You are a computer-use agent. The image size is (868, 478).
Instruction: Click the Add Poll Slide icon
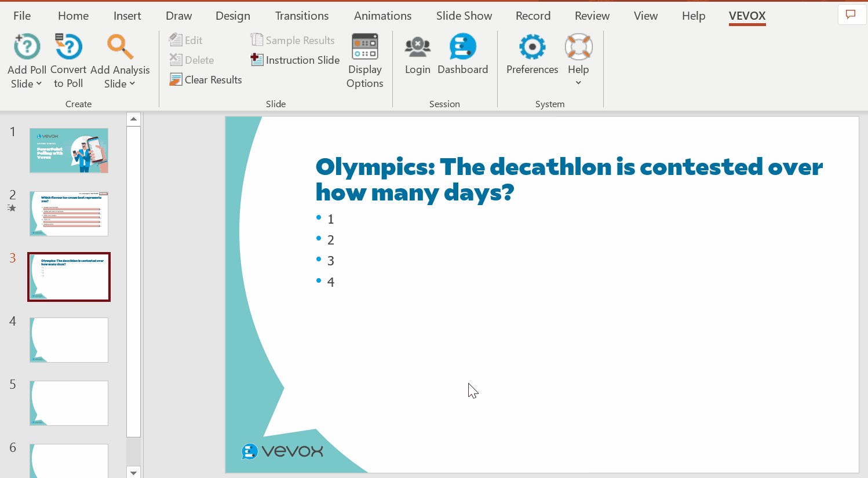point(27,48)
